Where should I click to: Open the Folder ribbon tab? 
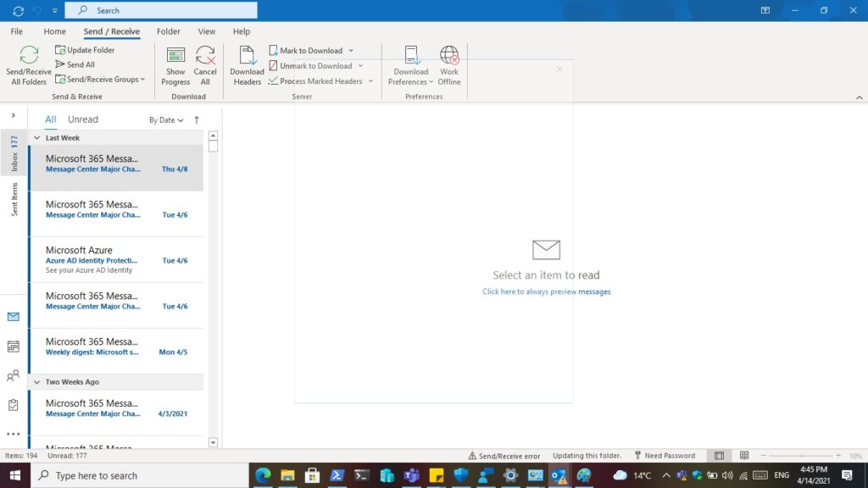(x=169, y=31)
